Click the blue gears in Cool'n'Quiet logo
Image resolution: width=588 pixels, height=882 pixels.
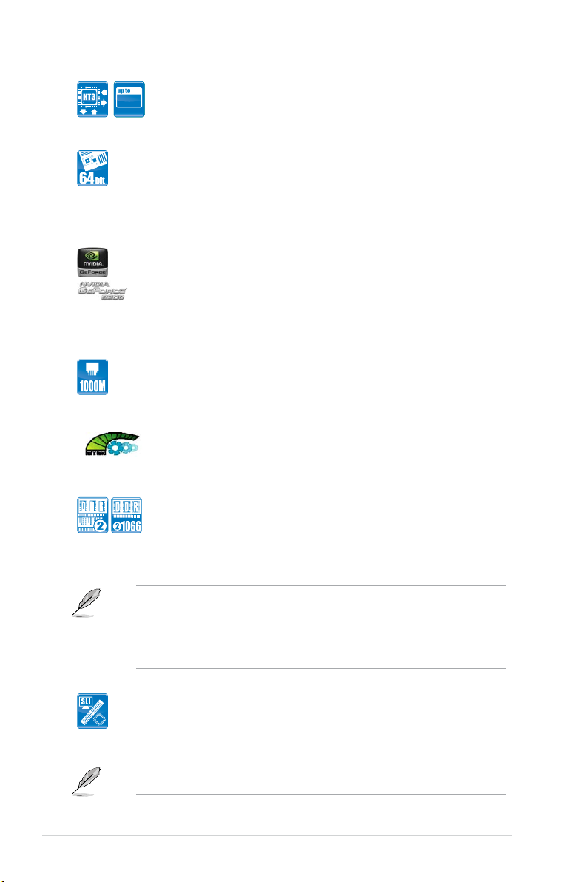pyautogui.click(x=123, y=448)
